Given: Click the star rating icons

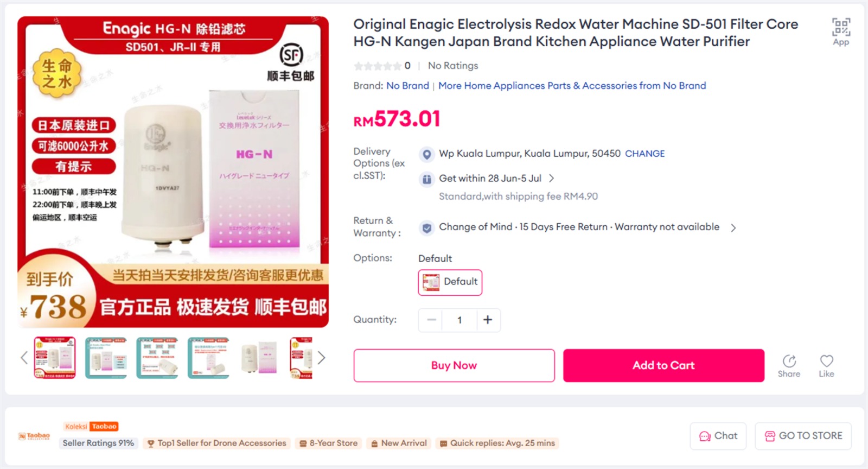Looking at the screenshot, I should click(378, 66).
